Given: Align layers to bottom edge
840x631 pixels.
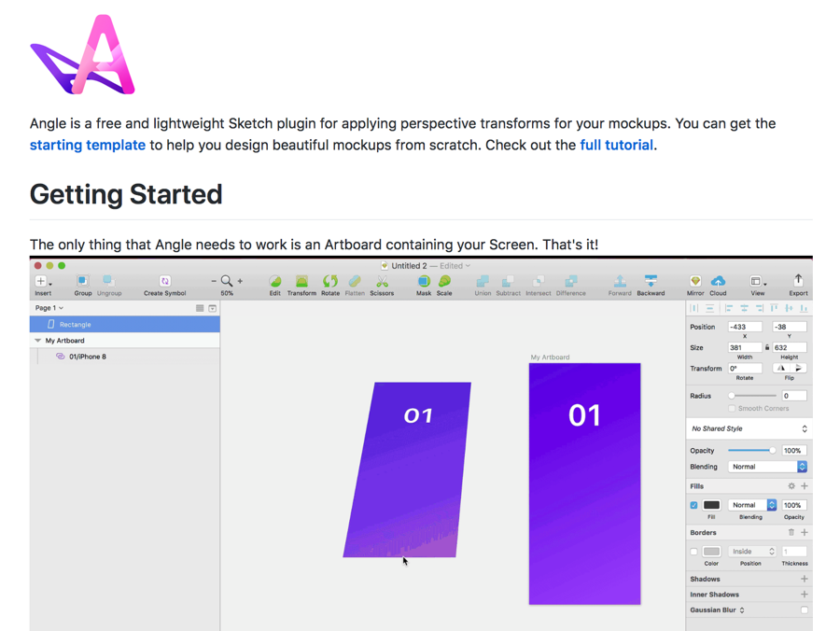Looking at the screenshot, I should coord(804,308).
